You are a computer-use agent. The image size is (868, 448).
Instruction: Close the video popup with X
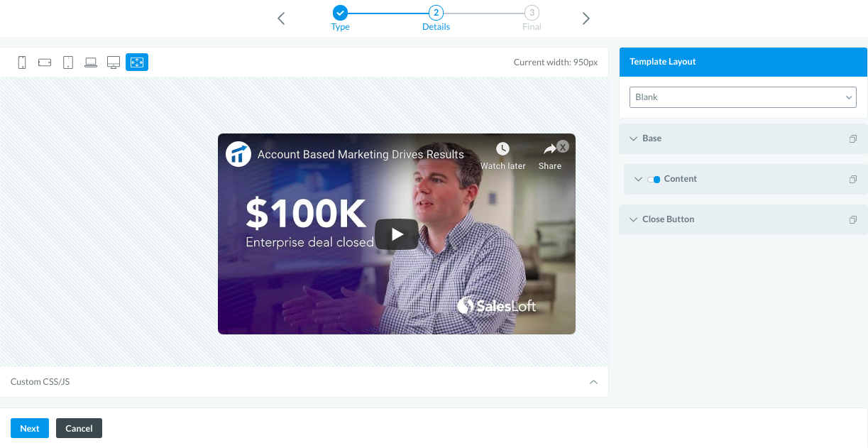pyautogui.click(x=562, y=147)
